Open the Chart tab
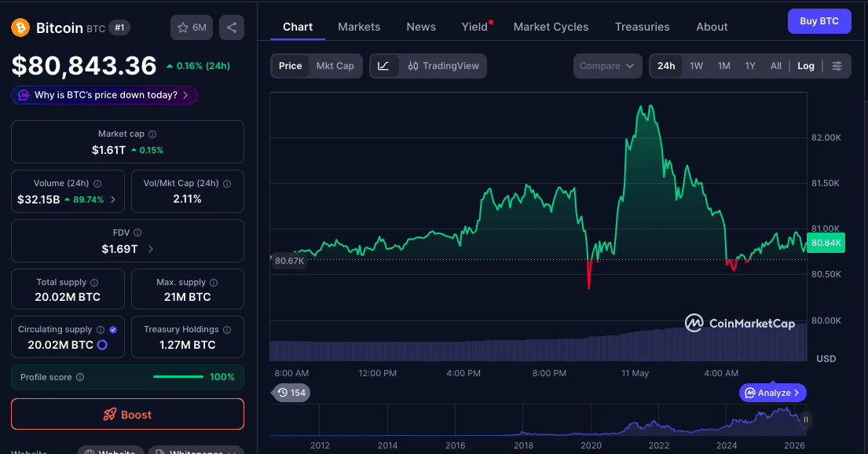 pos(298,27)
